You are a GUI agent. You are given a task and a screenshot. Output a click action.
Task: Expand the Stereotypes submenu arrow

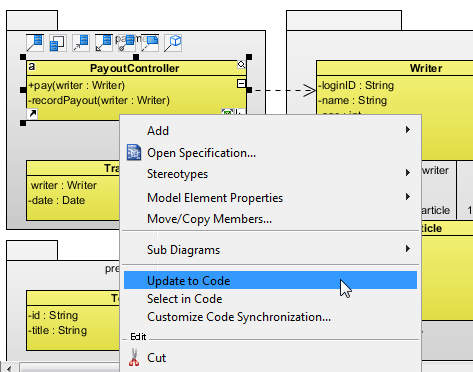(408, 173)
